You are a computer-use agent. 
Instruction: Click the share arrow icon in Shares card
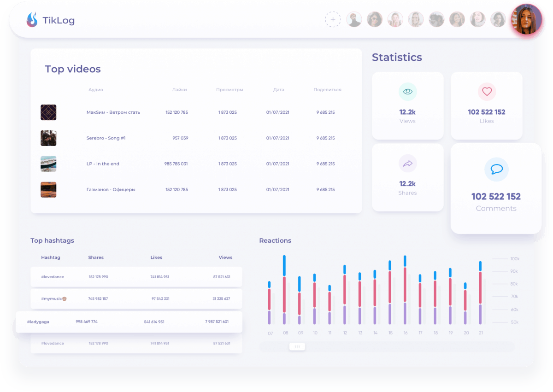407,164
